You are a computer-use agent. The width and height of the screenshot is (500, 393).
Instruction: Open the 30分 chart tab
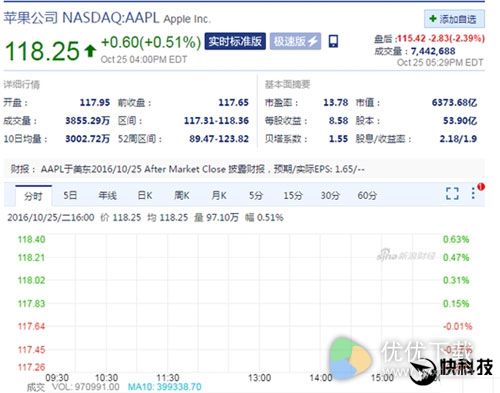coord(330,195)
